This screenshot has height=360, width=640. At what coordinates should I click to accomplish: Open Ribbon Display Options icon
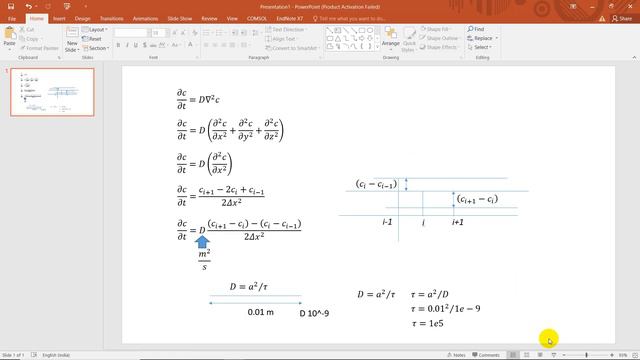[x=573, y=7]
